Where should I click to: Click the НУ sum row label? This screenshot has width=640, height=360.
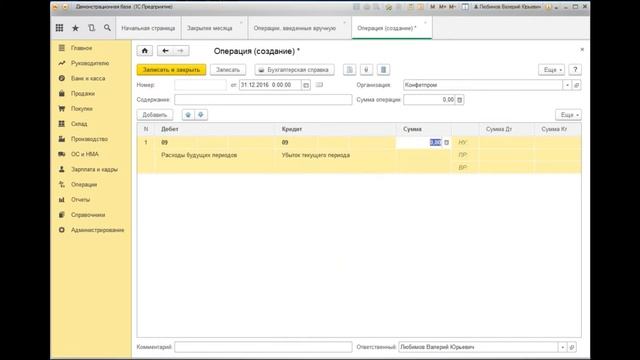tap(462, 142)
